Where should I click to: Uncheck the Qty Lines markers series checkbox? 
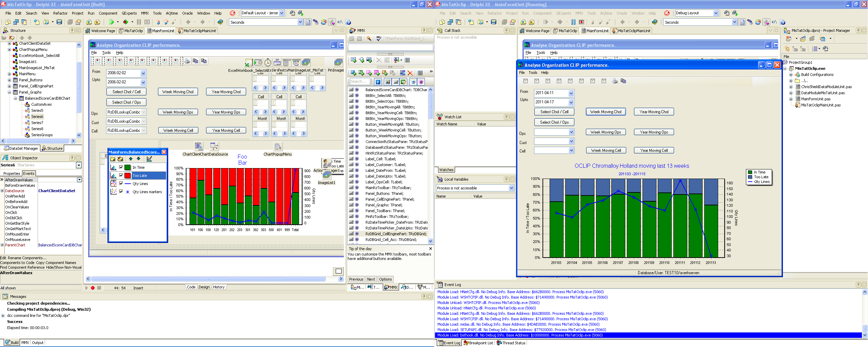click(121, 192)
